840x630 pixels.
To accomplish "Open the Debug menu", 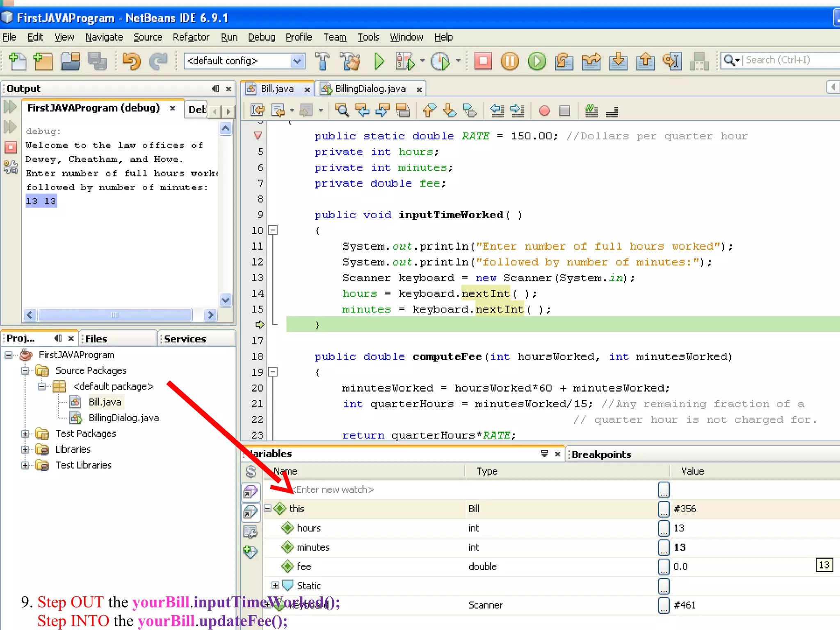I will (x=261, y=37).
